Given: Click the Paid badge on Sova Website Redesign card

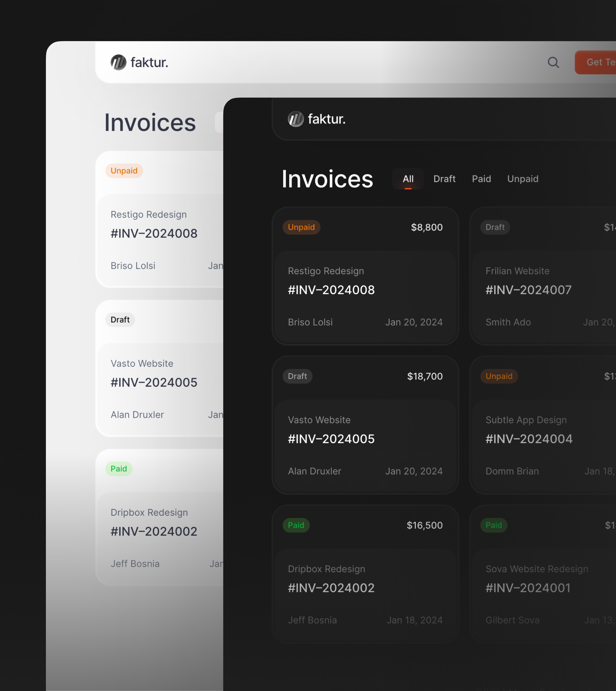Looking at the screenshot, I should (493, 525).
